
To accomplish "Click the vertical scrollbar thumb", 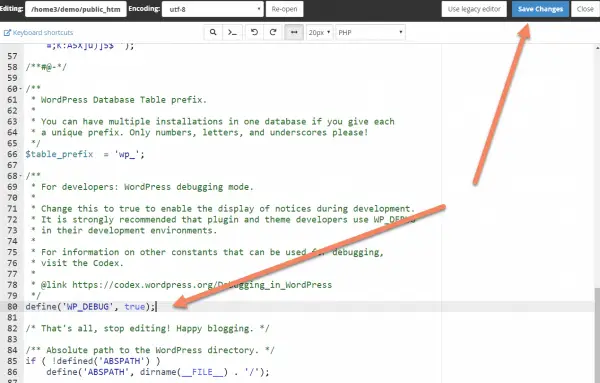I will click(597, 335).
